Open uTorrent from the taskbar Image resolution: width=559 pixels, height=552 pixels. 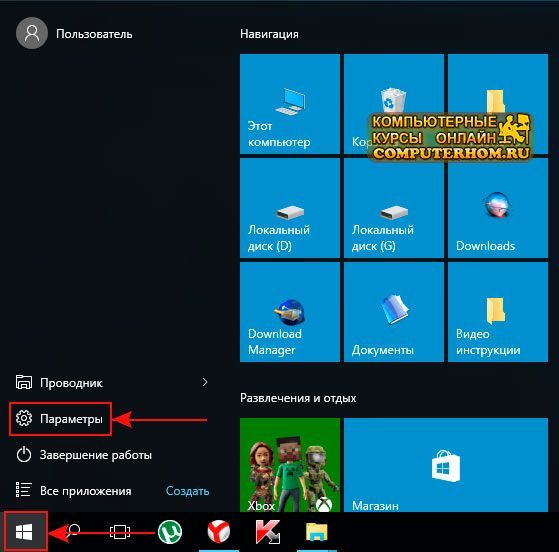170,532
